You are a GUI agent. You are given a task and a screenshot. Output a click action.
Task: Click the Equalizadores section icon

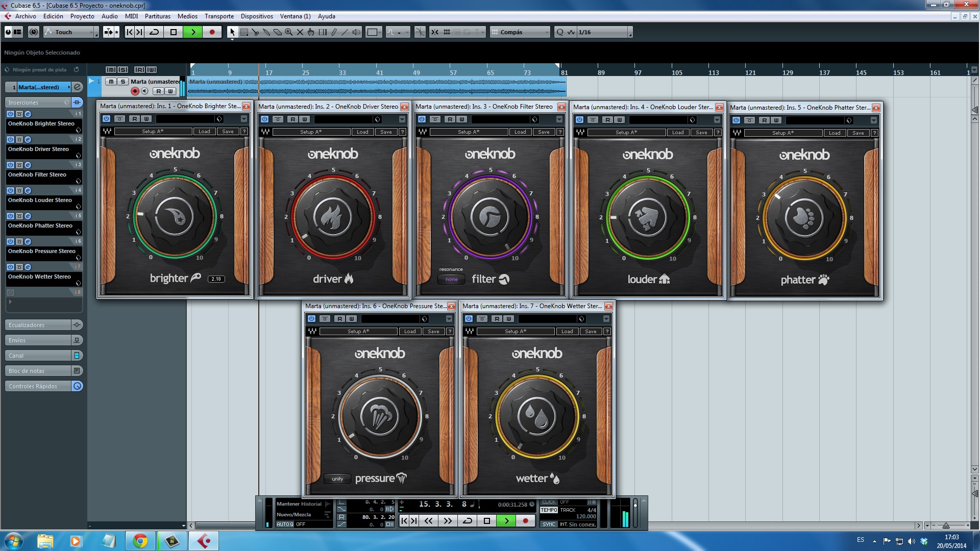pos(77,325)
